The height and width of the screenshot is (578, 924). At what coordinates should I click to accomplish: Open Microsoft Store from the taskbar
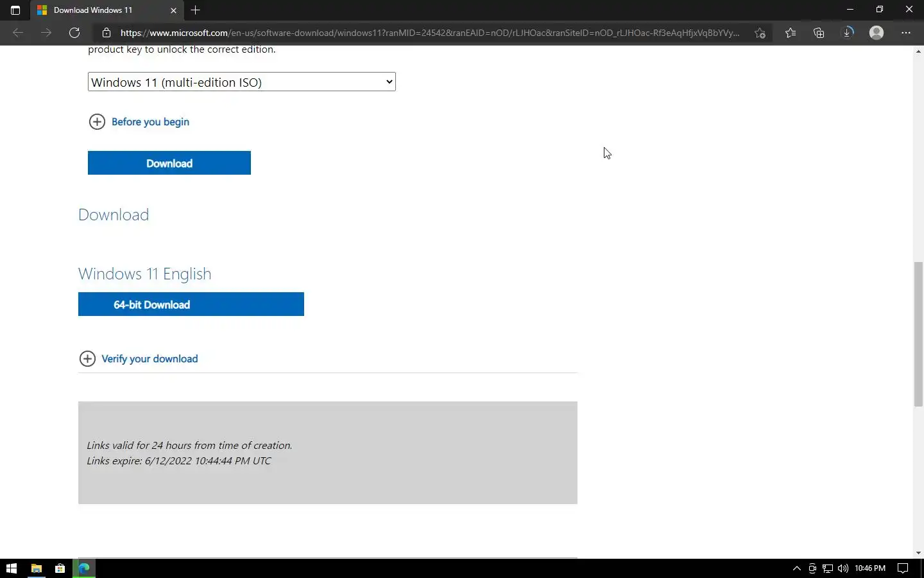click(60, 568)
